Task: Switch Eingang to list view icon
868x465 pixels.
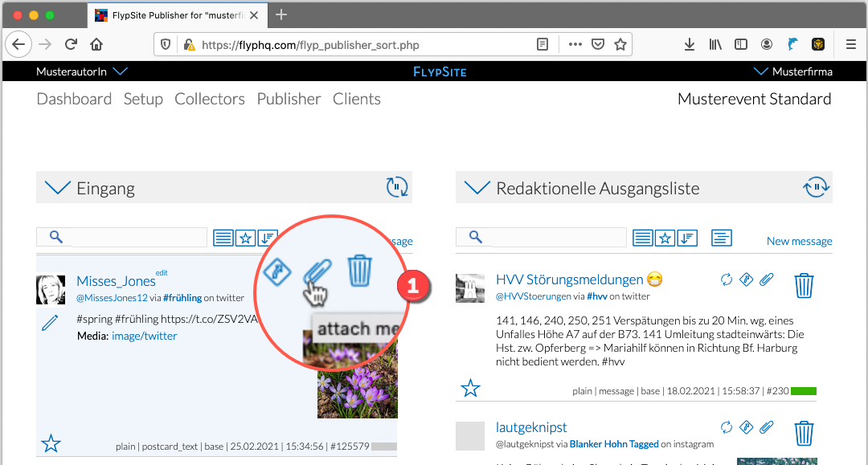Action: click(223, 239)
